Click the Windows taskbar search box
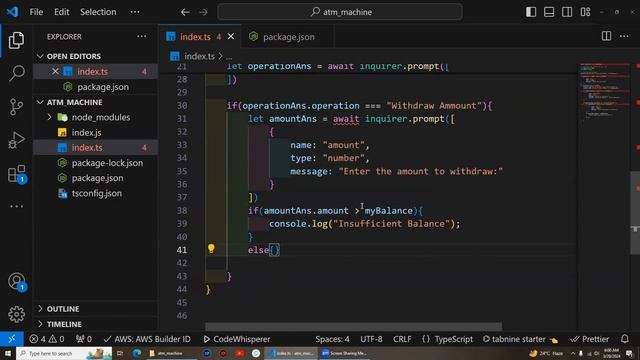This screenshot has height=360, width=640. coord(64,353)
